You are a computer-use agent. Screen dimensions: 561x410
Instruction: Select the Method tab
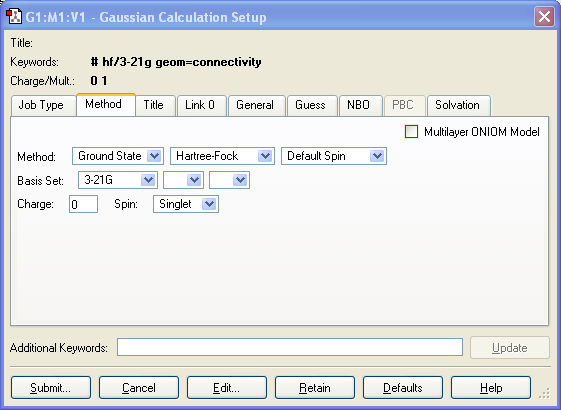click(106, 104)
